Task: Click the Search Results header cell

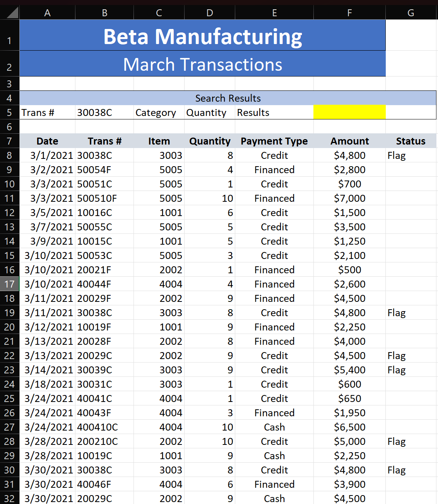Action: (228, 98)
